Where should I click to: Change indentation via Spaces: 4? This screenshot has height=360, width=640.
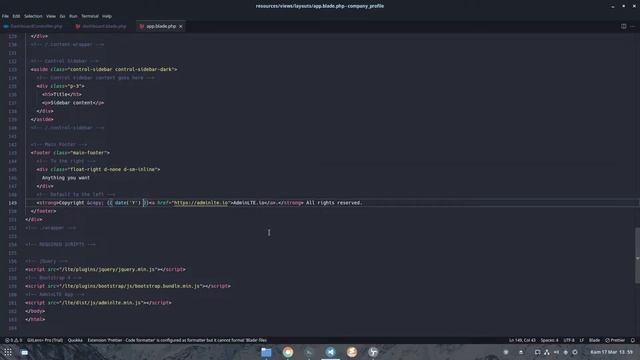pyautogui.click(x=549, y=340)
